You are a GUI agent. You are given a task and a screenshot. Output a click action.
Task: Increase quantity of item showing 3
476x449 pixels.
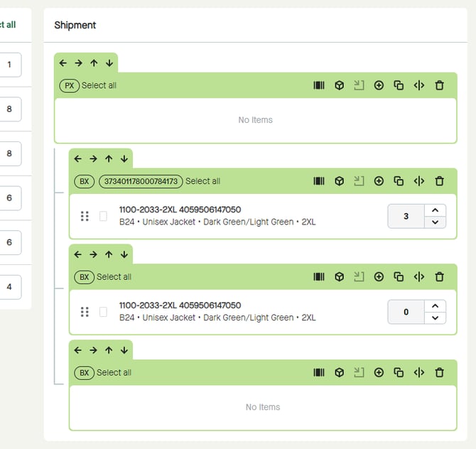click(435, 210)
